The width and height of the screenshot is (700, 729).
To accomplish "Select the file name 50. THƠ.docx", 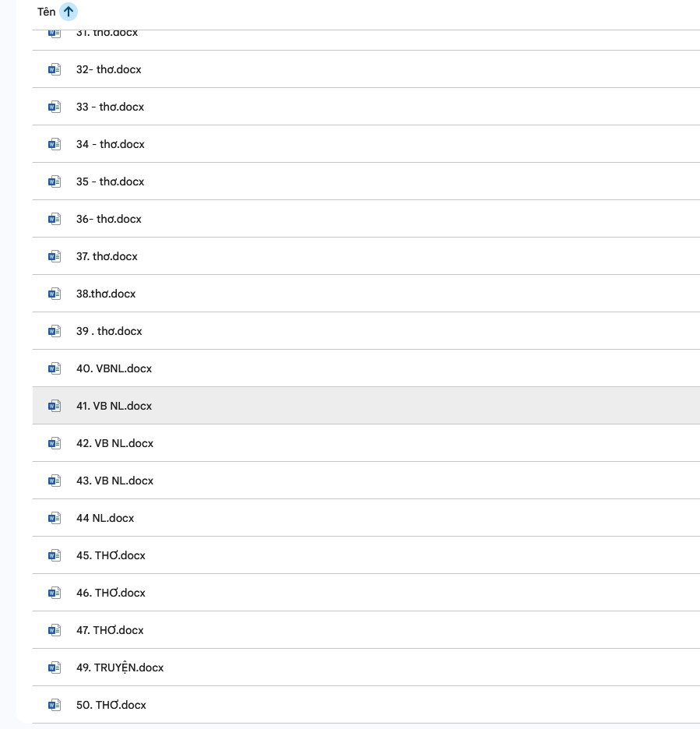I will 111,705.
